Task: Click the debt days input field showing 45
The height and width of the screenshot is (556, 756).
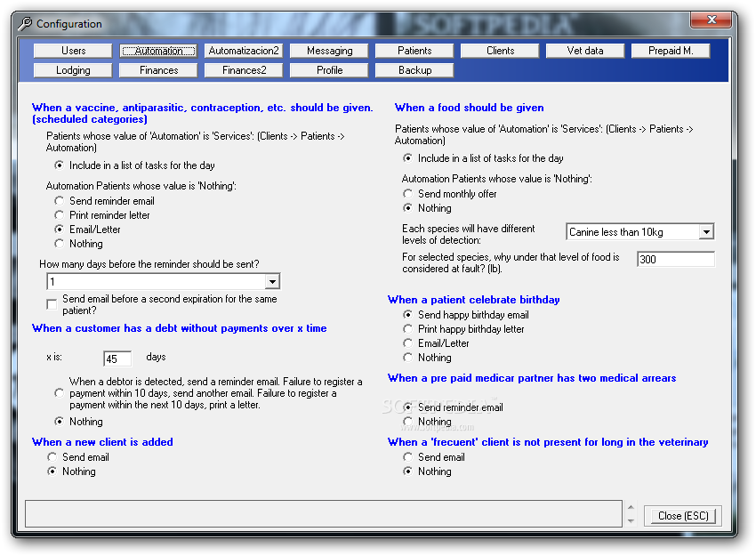Action: 117,359
